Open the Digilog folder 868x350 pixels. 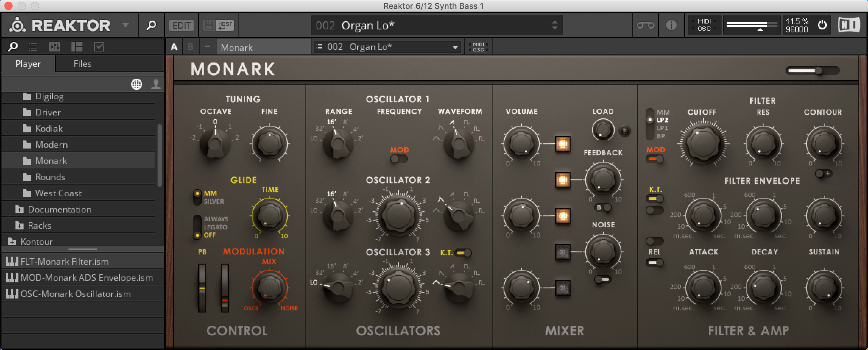(78, 96)
